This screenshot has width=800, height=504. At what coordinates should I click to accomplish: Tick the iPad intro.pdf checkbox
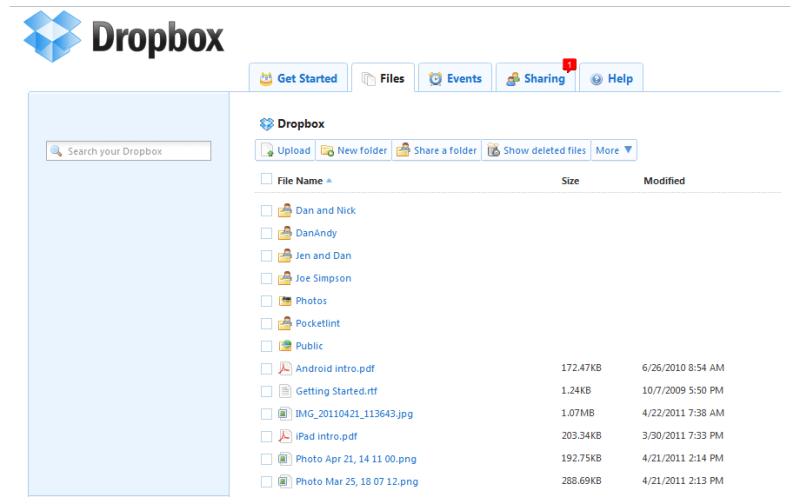point(266,437)
